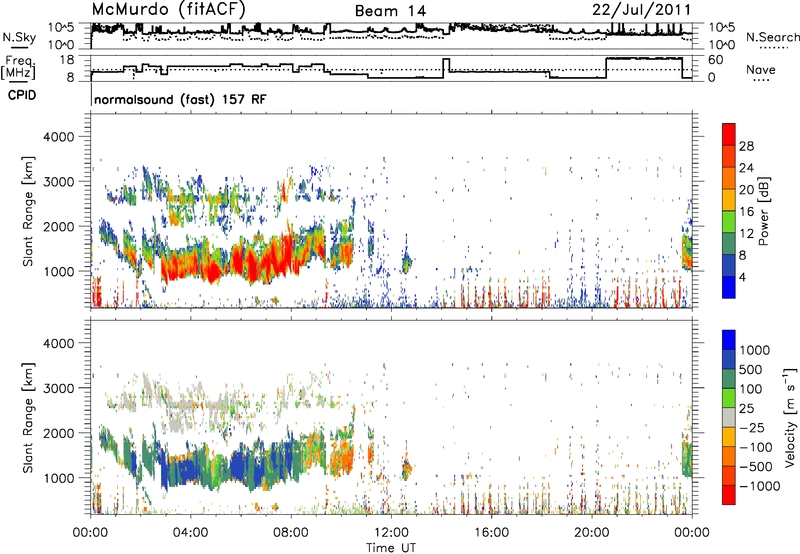The width and height of the screenshot is (800, 554).
Task: Click the 'Beam 14' label
Action: pos(390,11)
